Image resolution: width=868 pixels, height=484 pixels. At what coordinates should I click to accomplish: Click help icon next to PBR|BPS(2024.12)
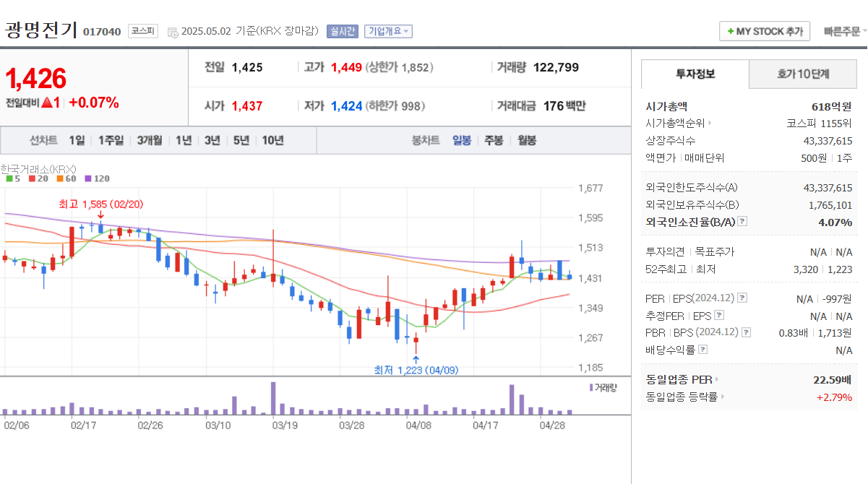pyautogui.click(x=747, y=333)
